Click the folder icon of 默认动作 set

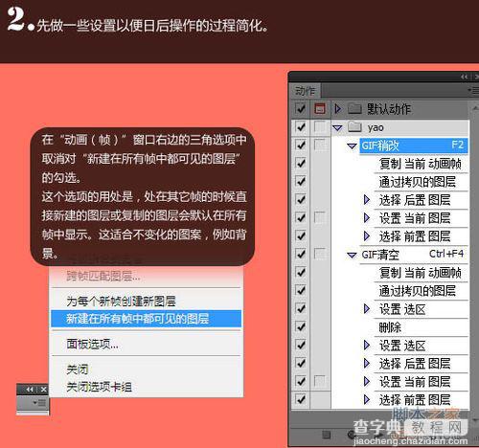(x=354, y=109)
